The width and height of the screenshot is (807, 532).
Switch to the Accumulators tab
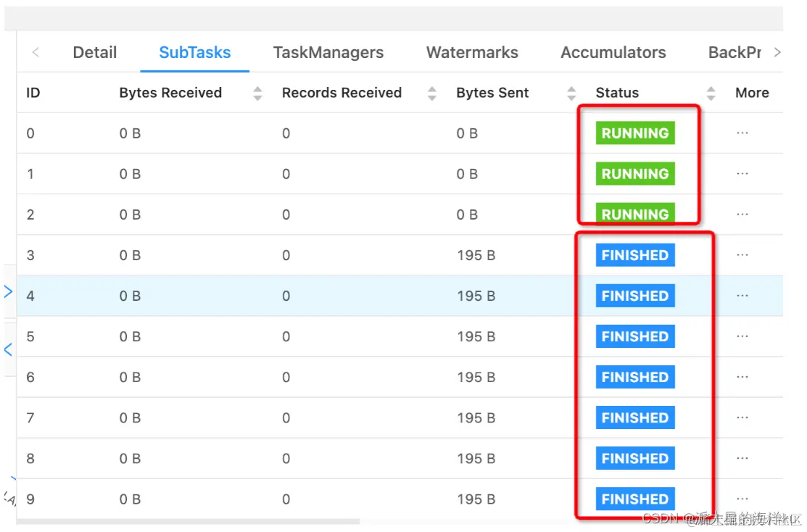(x=613, y=52)
